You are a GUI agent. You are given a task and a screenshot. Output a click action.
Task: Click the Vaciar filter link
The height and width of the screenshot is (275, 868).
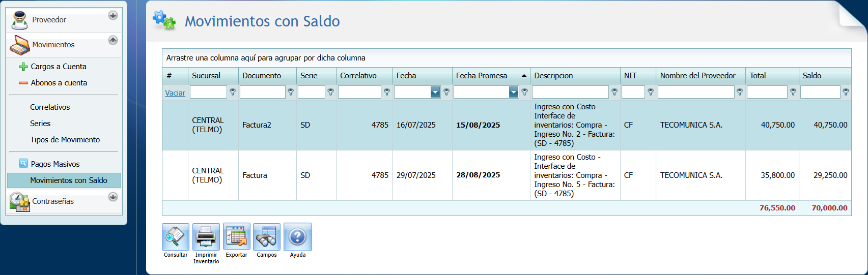click(x=175, y=93)
